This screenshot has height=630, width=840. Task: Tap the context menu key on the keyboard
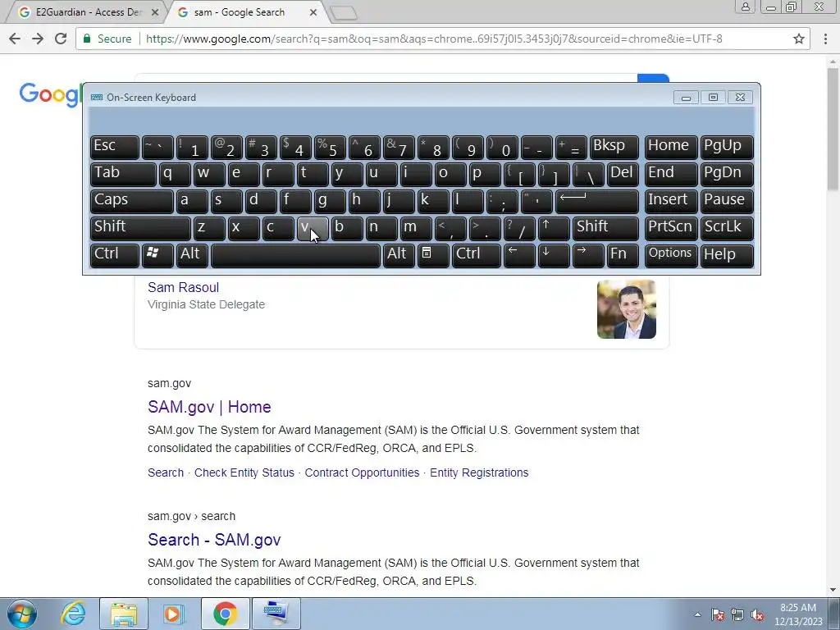click(x=433, y=254)
